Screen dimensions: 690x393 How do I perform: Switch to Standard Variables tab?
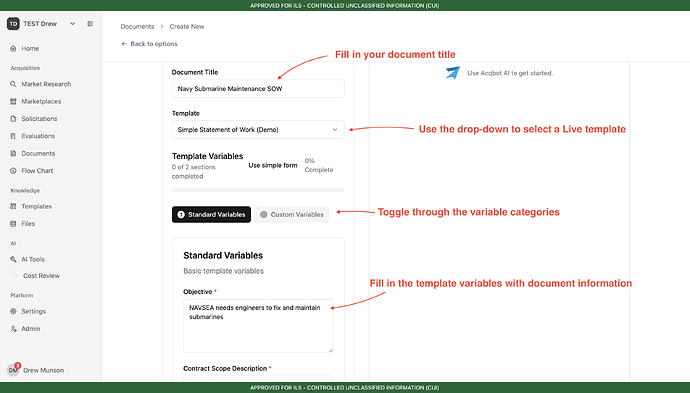click(211, 214)
